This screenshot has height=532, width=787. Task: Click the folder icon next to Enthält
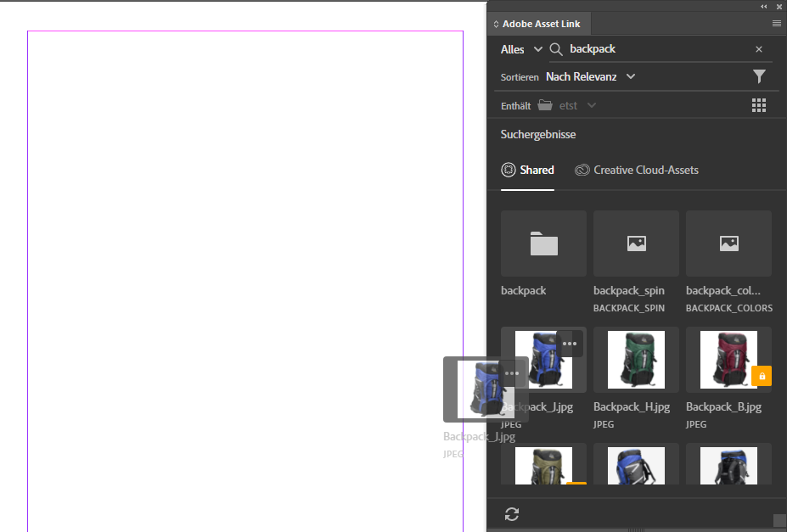(x=544, y=104)
